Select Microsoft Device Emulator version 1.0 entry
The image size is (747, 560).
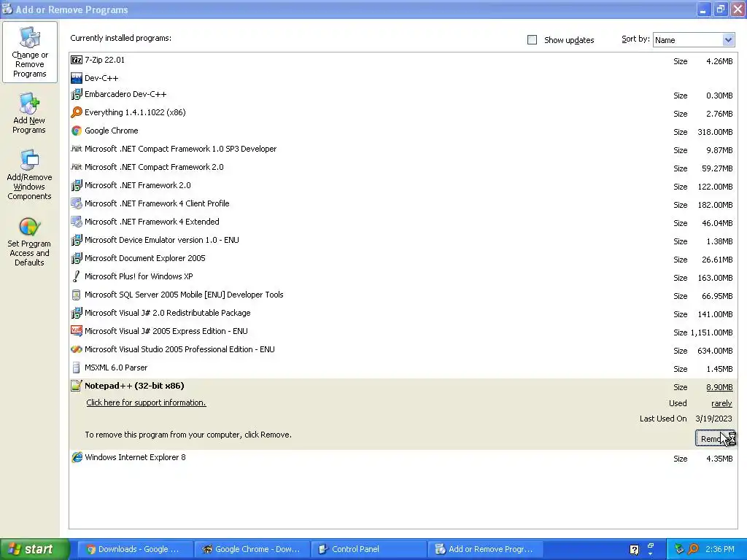(162, 240)
